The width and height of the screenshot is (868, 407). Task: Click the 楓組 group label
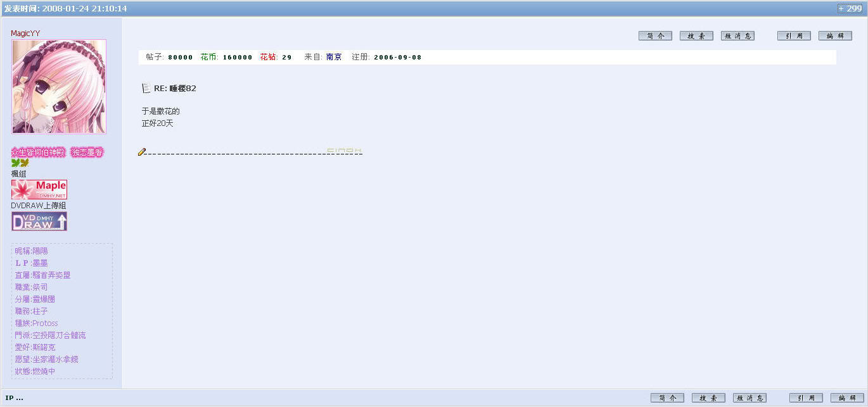pyautogui.click(x=19, y=173)
